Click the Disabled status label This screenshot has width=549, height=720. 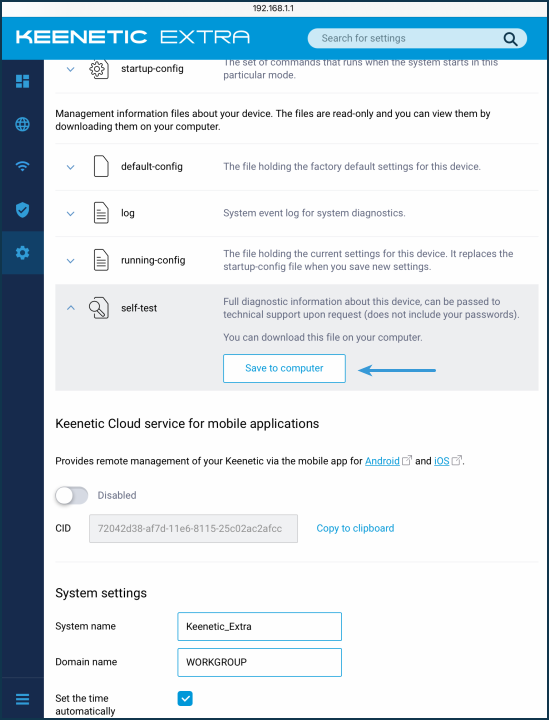(117, 495)
